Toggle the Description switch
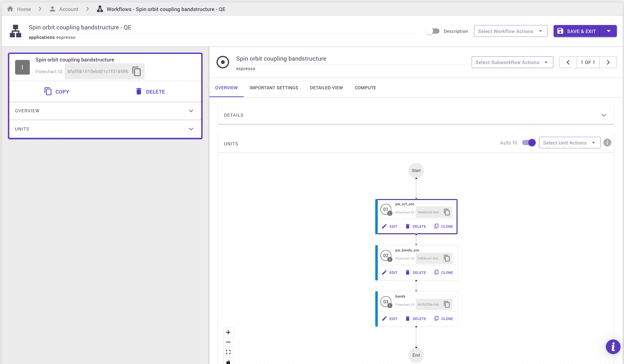 click(433, 31)
